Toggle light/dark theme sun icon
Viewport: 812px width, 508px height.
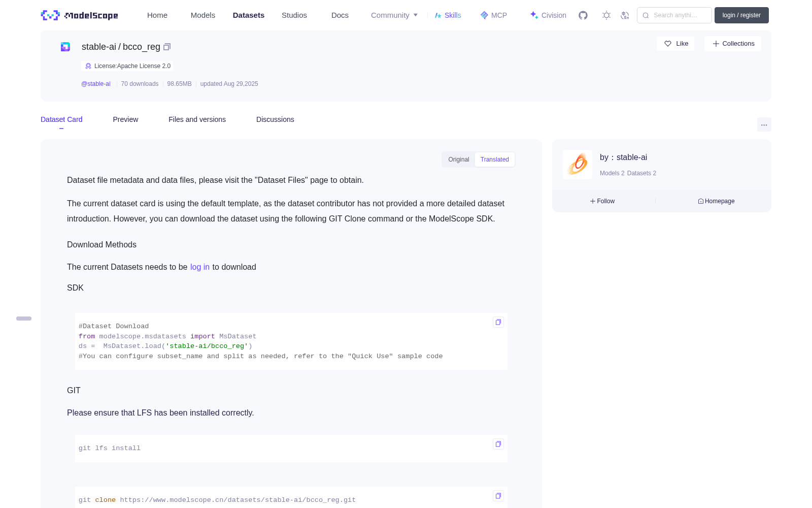606,15
